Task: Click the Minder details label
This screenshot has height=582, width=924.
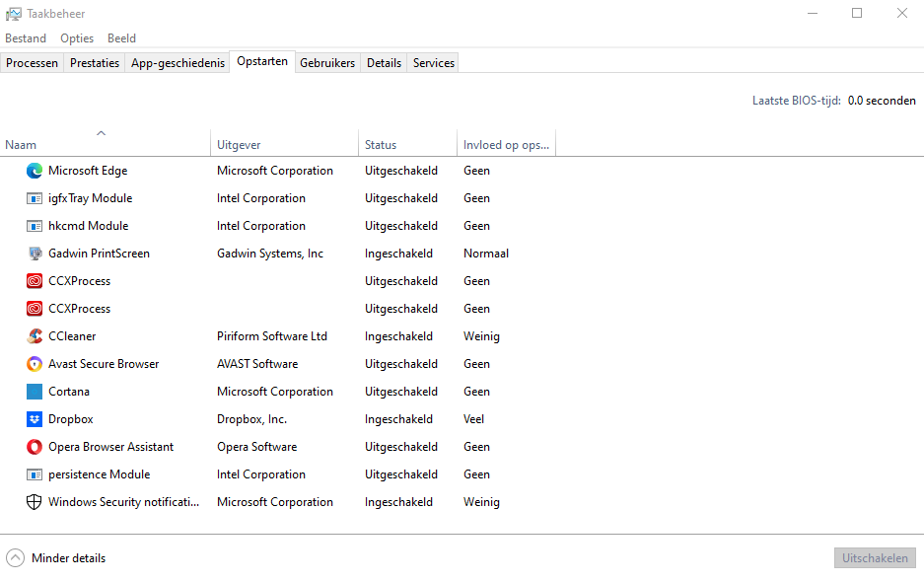Action: click(x=68, y=558)
